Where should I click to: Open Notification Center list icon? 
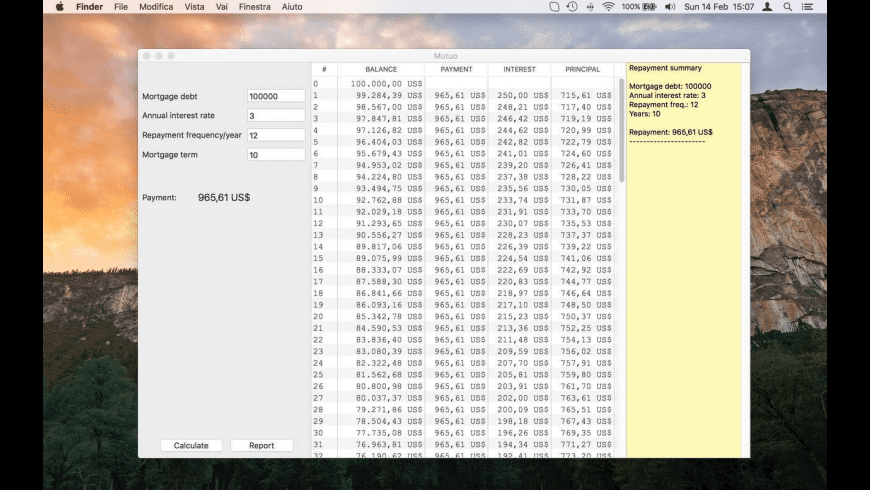point(811,7)
